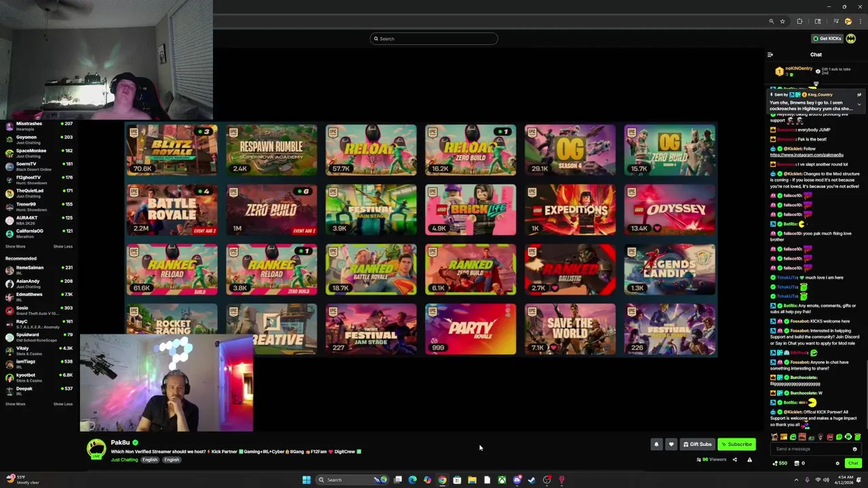Viewport: 868px width, 488px height.
Task: Click the Gift Subs button
Action: (698, 445)
